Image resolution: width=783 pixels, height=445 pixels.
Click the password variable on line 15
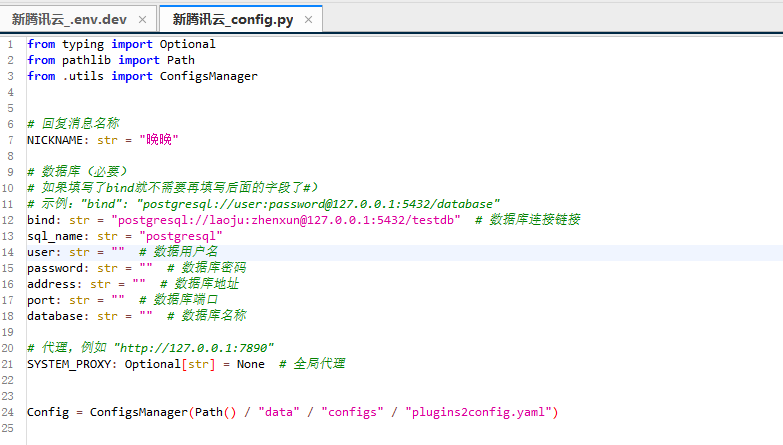(x=54, y=268)
